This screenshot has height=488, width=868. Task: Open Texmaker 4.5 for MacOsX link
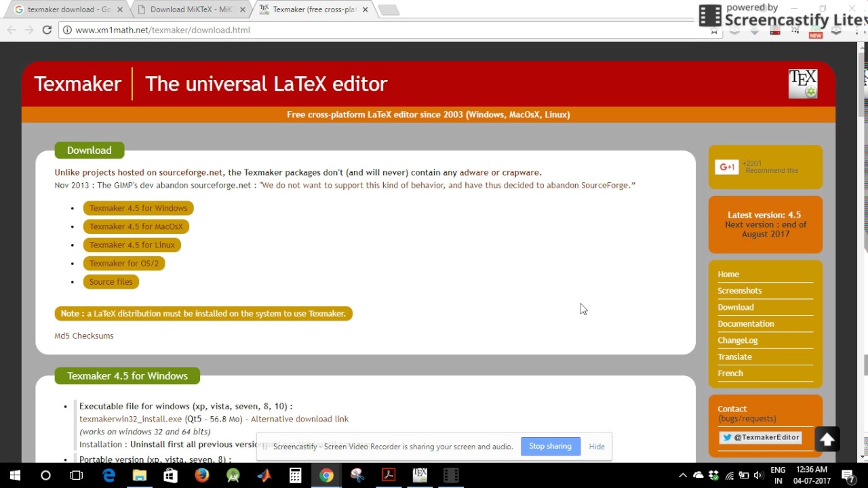[136, 226]
